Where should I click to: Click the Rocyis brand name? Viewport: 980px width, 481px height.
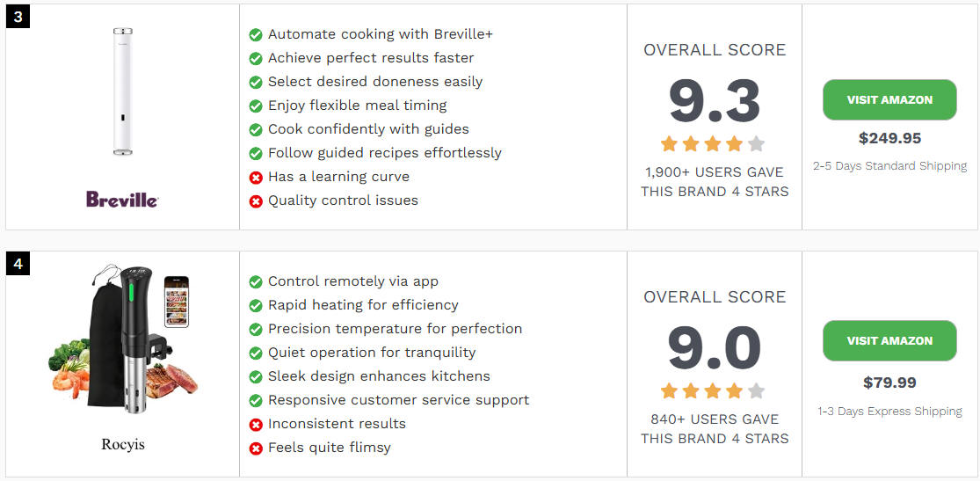coord(122,445)
